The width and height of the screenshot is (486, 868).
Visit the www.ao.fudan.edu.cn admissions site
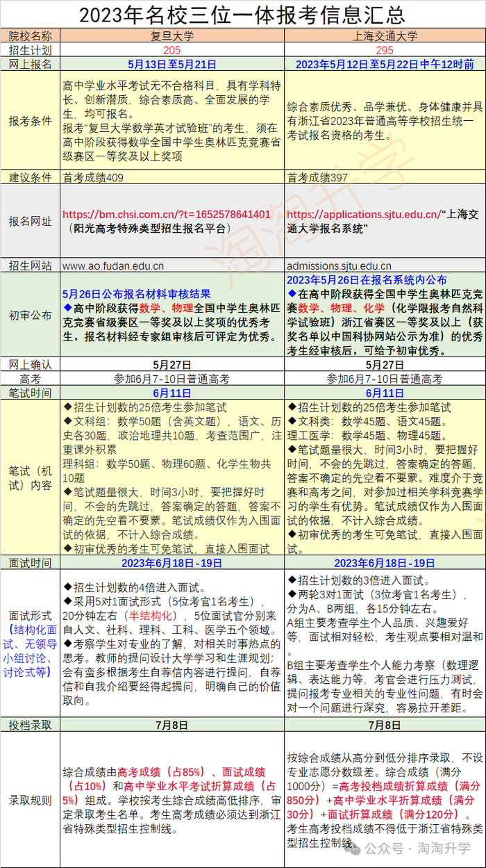113,265
